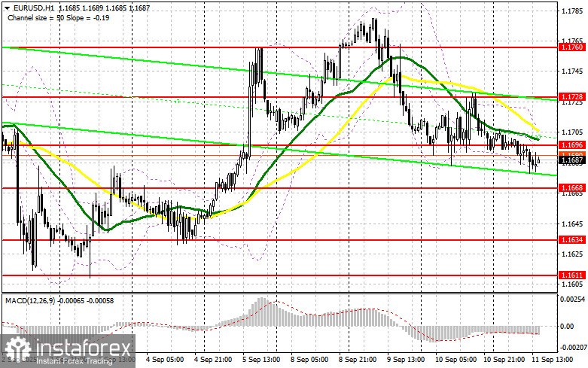Click the -0.00207 MACD scale value
Image resolution: width=588 pixels, height=368 pixels.
pyautogui.click(x=572, y=348)
